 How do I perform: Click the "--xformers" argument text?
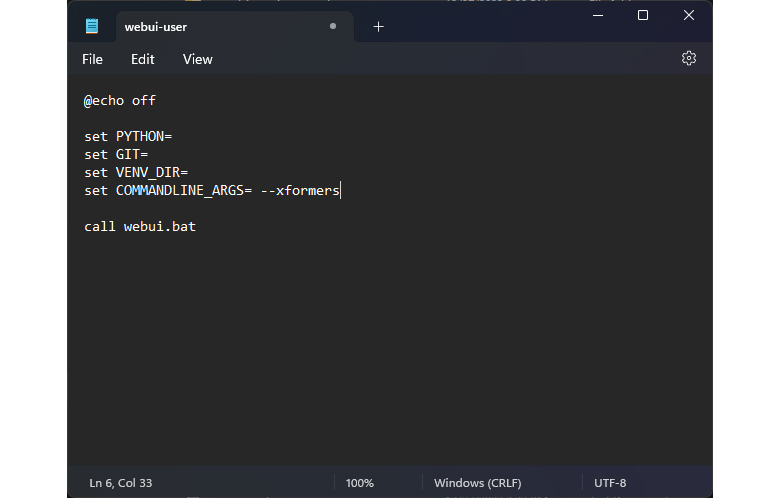[300, 190]
